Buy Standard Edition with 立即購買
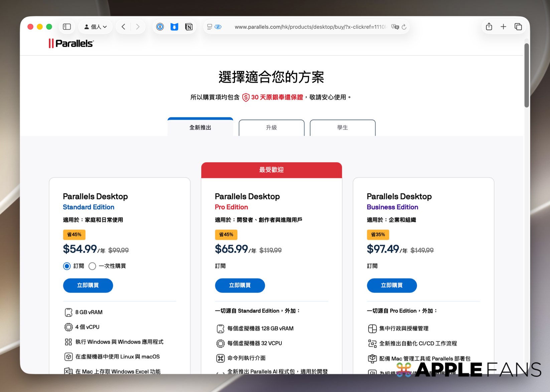The width and height of the screenshot is (550, 392). coord(88,285)
